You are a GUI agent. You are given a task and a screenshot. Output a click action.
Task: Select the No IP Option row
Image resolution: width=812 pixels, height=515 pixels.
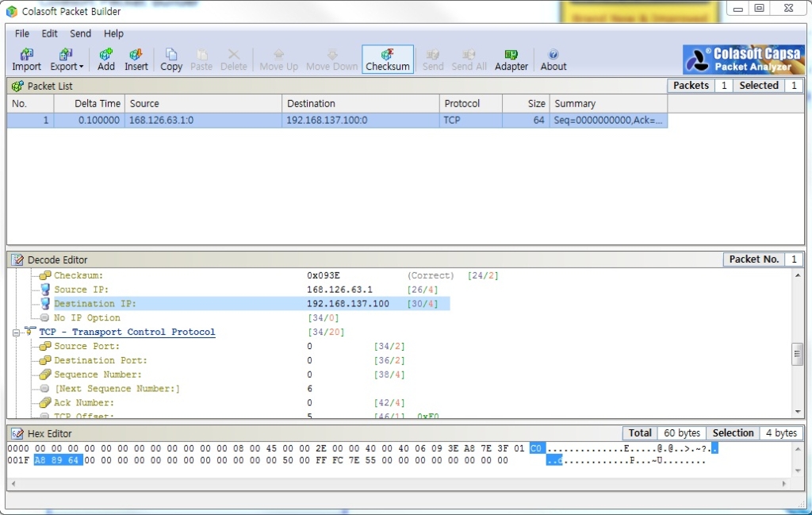(x=87, y=317)
